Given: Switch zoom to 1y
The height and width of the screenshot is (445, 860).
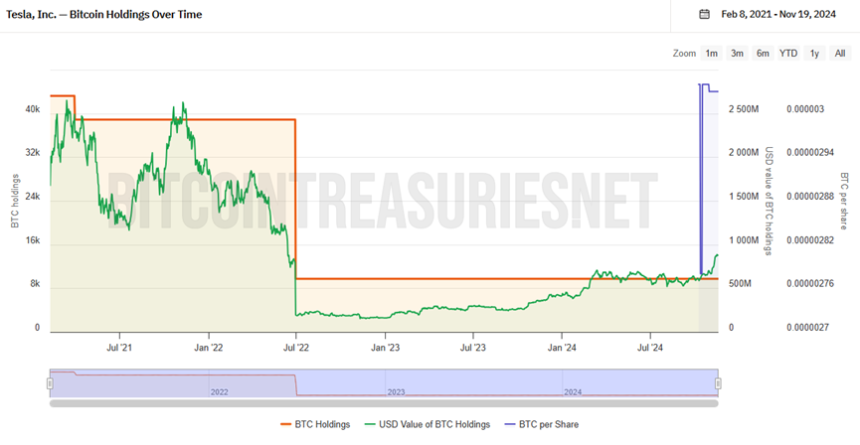Looking at the screenshot, I should pos(814,53).
